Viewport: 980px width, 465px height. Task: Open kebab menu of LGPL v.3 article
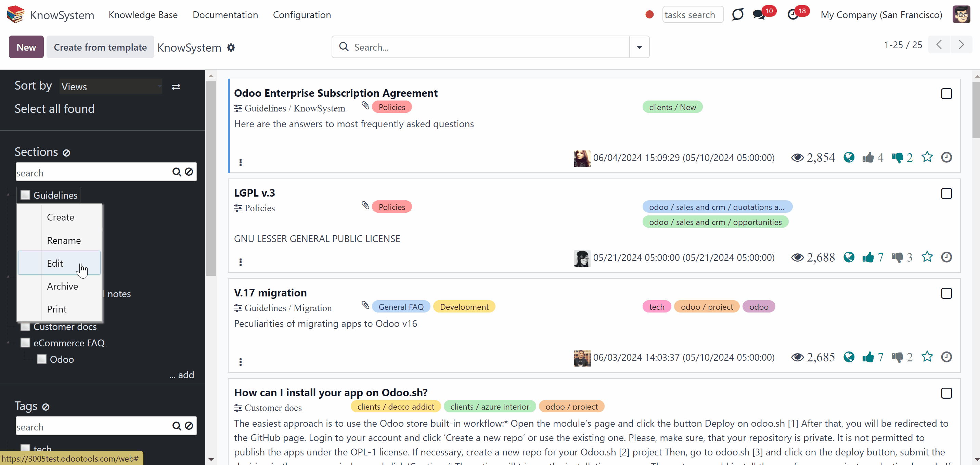point(241,262)
